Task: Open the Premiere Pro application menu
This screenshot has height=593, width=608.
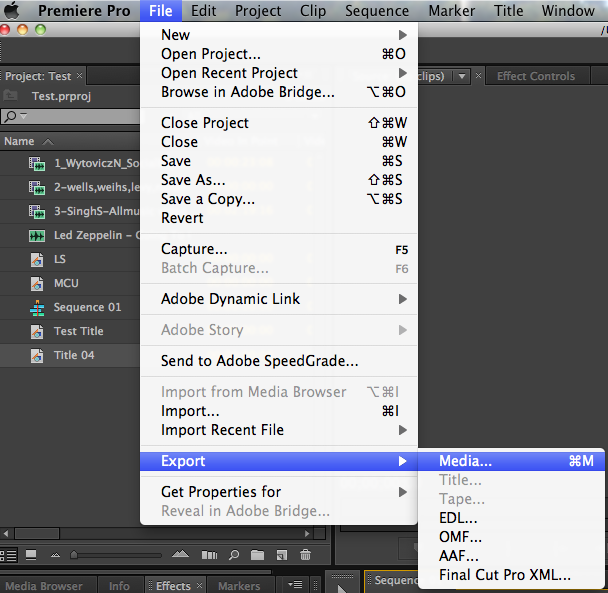Action: [84, 11]
